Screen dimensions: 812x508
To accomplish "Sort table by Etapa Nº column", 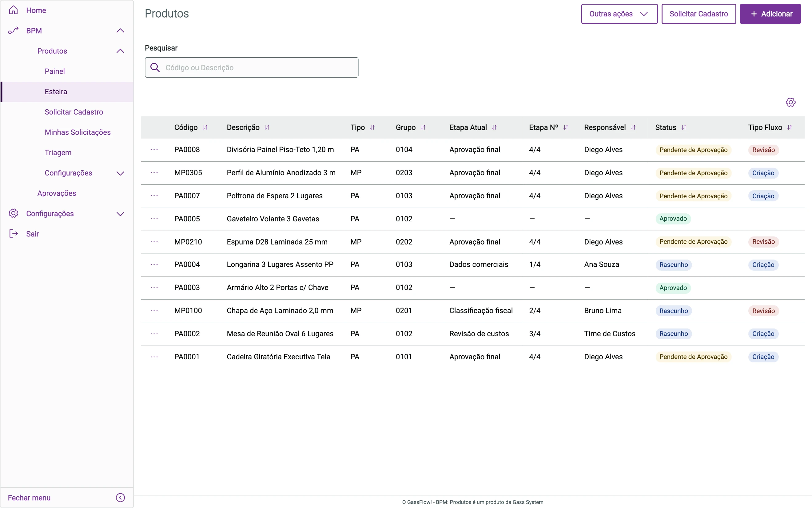I will point(566,127).
